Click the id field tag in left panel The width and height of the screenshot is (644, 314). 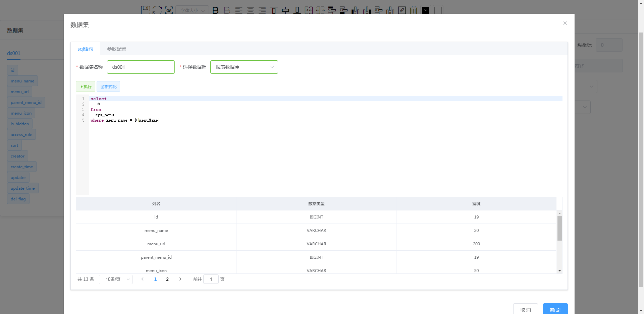pyautogui.click(x=12, y=70)
